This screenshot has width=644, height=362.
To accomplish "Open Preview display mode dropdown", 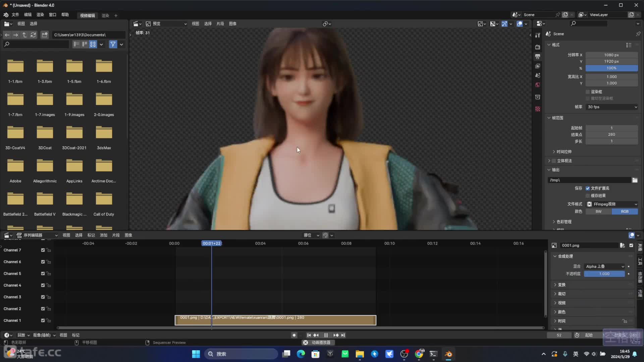I will point(166,24).
